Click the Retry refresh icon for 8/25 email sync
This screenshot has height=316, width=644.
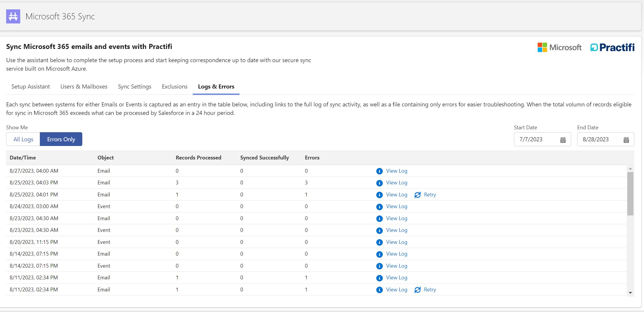click(x=418, y=195)
